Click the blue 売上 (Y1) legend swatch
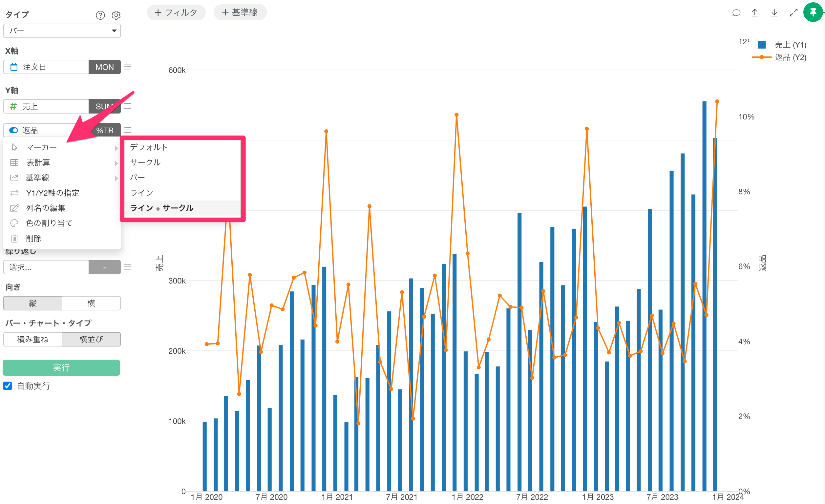 pyautogui.click(x=762, y=45)
